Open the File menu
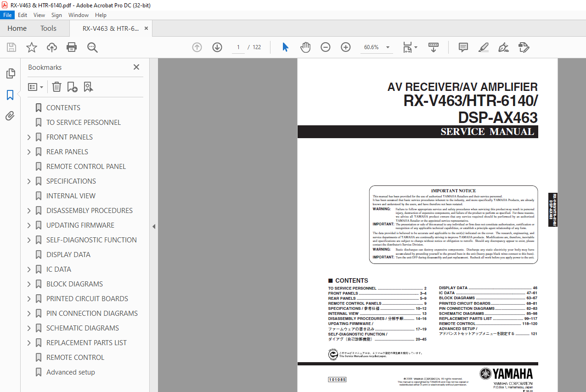The width and height of the screenshot is (586, 392). [x=8, y=15]
